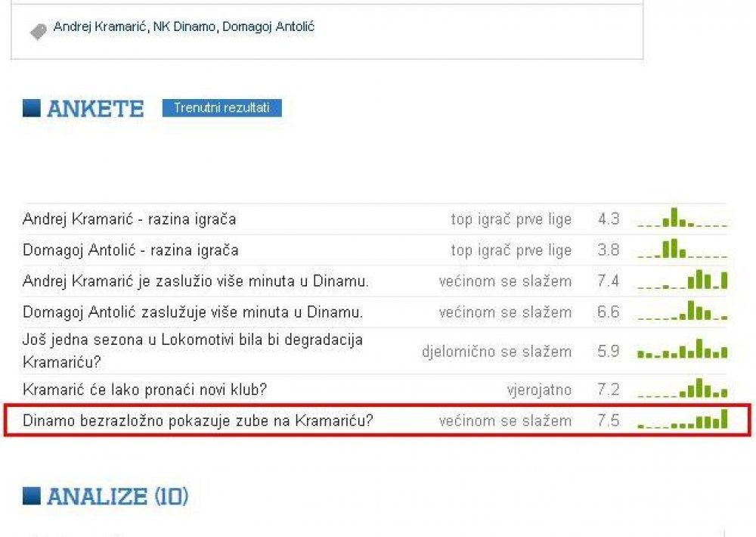Select poll 'Domagoj Antolić - razina igrača'
Viewport: 756px width, 537px height.
[x=131, y=250]
